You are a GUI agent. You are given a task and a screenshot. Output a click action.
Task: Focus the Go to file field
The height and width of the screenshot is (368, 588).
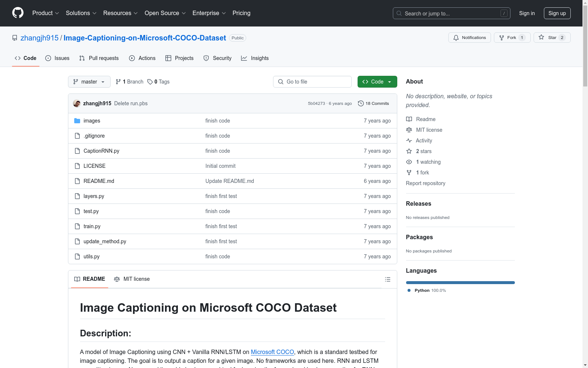tap(312, 82)
